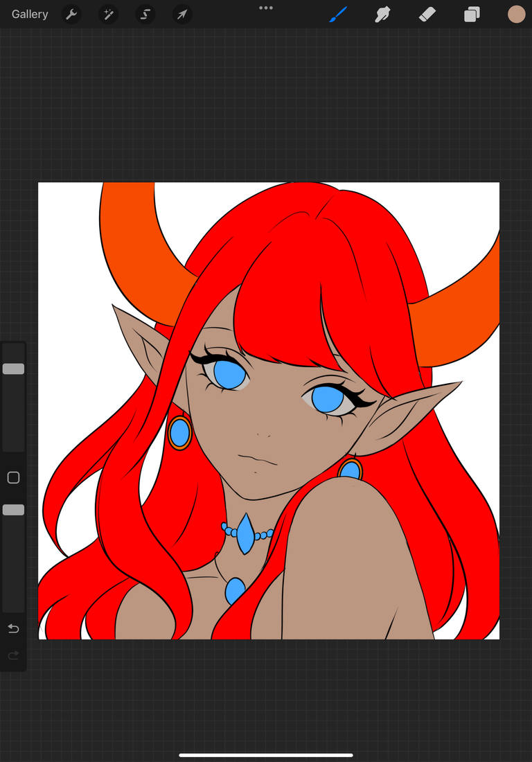The width and height of the screenshot is (532, 762).
Task: Select the Smudge tool
Action: click(382, 15)
